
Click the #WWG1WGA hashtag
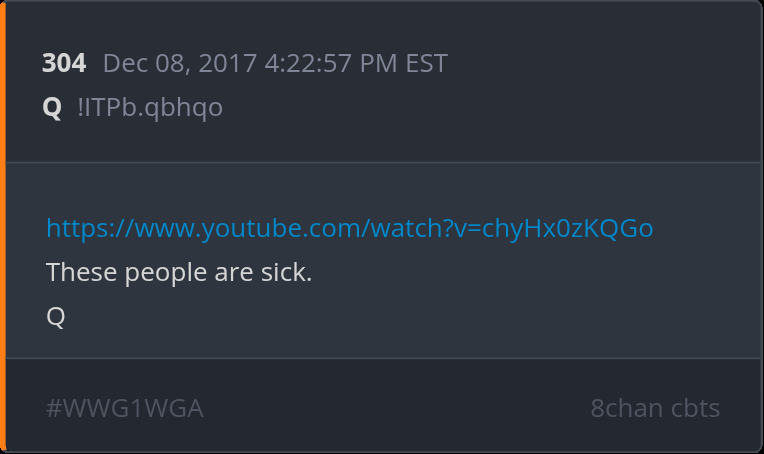pyautogui.click(x=125, y=408)
